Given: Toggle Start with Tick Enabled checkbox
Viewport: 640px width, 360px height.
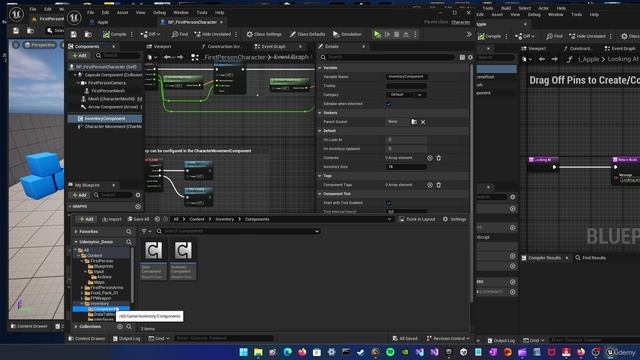Looking at the screenshot, I should click(x=389, y=203).
